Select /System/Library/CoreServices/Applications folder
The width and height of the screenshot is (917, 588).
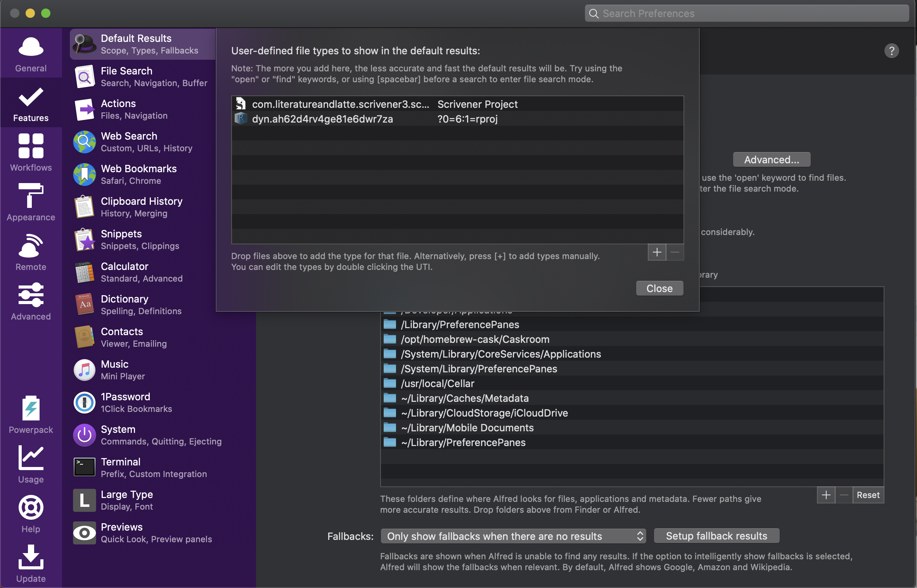[632, 354]
